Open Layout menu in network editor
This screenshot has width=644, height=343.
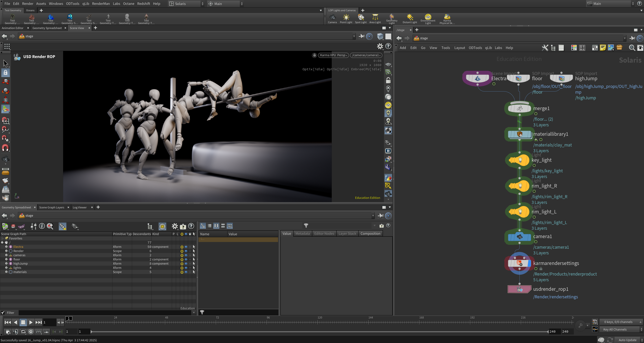[459, 48]
